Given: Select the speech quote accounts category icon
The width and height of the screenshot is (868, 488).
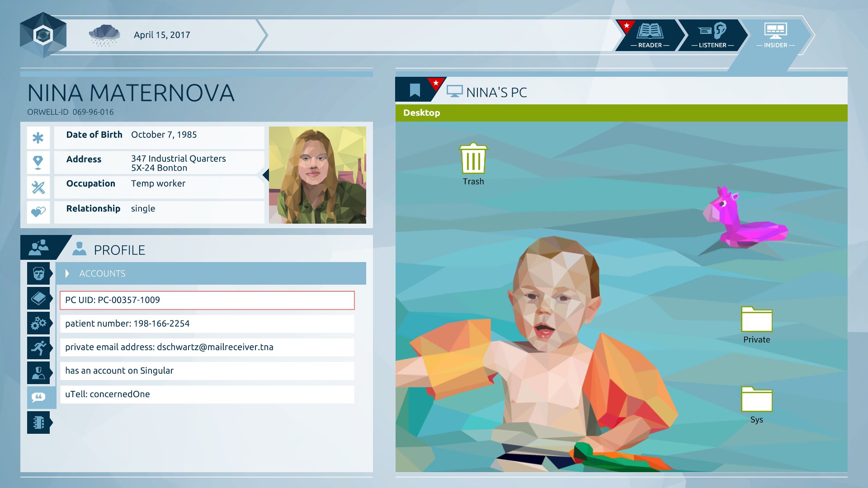Looking at the screenshot, I should pos(39,398).
